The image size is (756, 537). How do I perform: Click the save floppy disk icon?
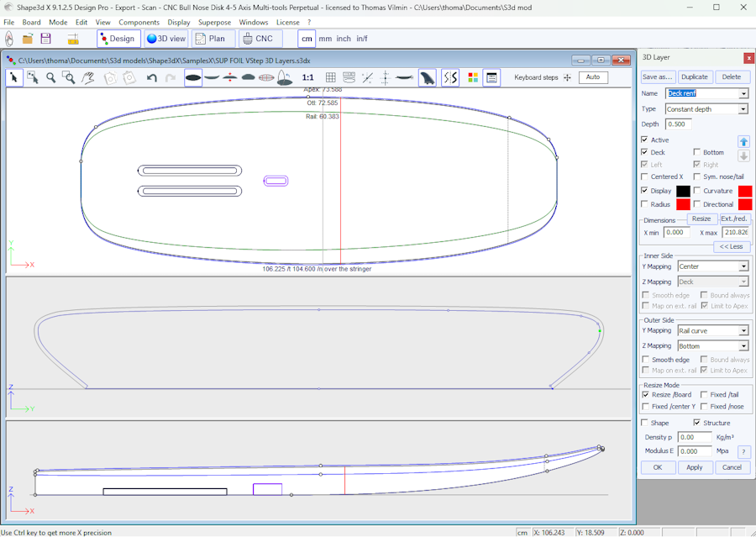click(46, 39)
